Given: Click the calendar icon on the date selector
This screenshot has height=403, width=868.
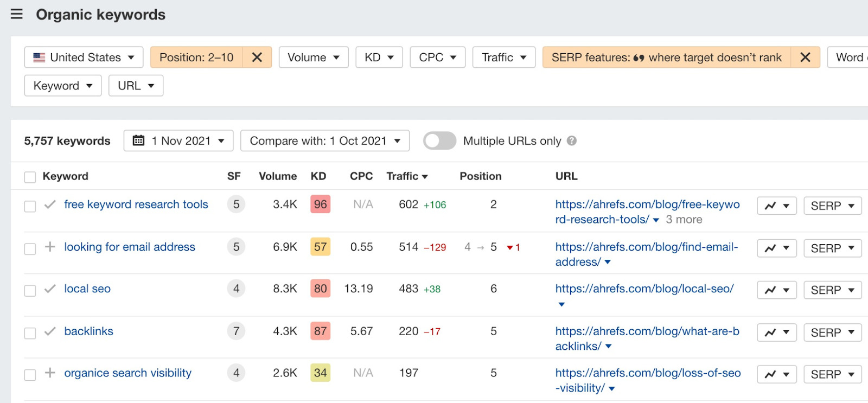Looking at the screenshot, I should coord(139,141).
